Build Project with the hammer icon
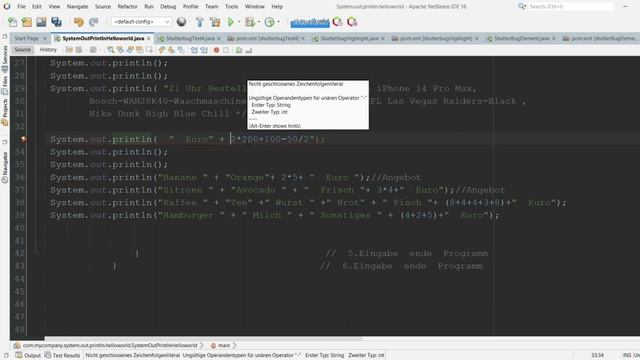 [x=200, y=22]
